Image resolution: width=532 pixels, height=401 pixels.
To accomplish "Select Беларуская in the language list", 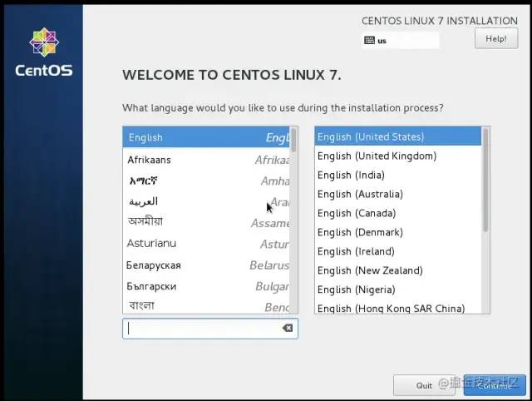I will [206, 265].
